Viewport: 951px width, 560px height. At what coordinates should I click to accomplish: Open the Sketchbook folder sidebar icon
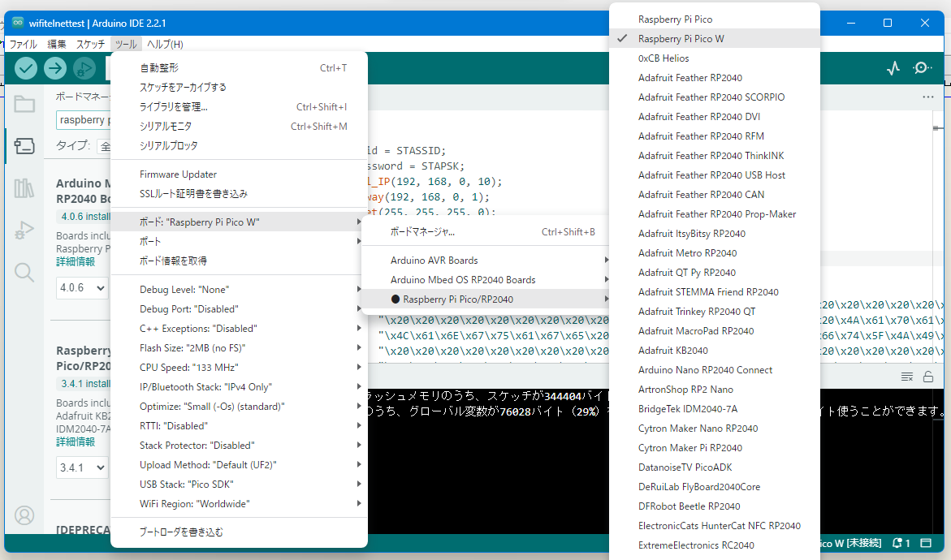pyautogui.click(x=24, y=104)
